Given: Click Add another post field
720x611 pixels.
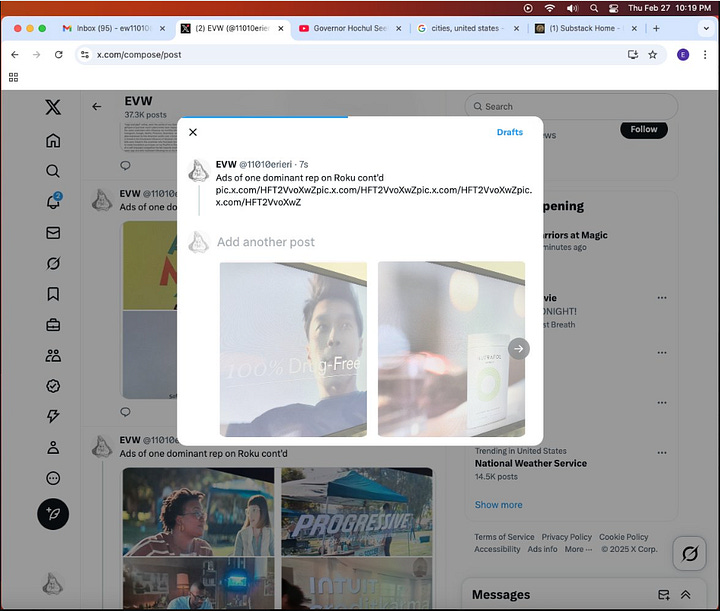Looking at the screenshot, I should (x=265, y=242).
